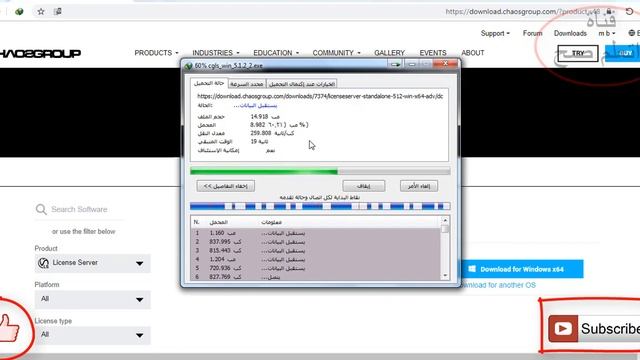This screenshot has width=640, height=360.
Task: Click the reader icon next to bookmark star
Action: [58, 11]
